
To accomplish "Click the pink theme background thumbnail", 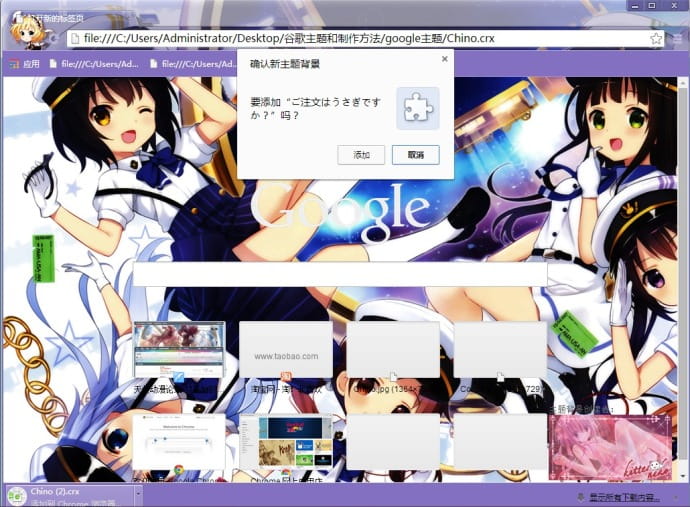I will tap(610, 448).
